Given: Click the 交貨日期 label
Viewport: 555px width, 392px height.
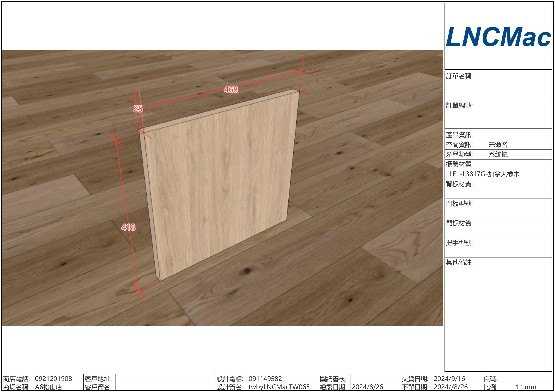Looking at the screenshot, I should pos(415,378).
